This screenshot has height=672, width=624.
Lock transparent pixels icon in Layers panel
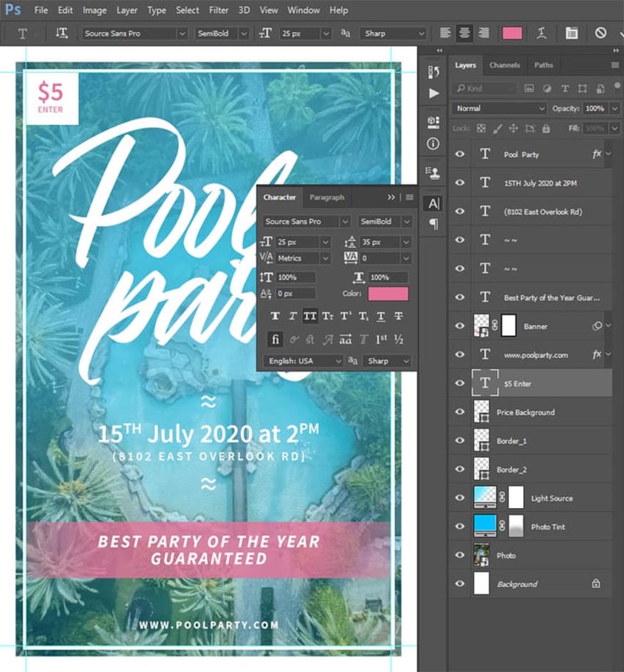tap(481, 128)
